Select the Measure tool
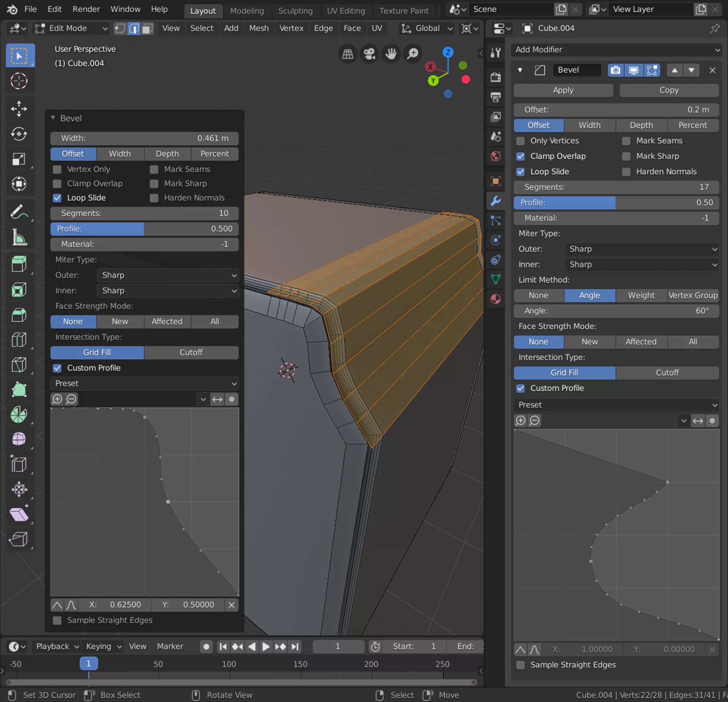 tap(19, 237)
